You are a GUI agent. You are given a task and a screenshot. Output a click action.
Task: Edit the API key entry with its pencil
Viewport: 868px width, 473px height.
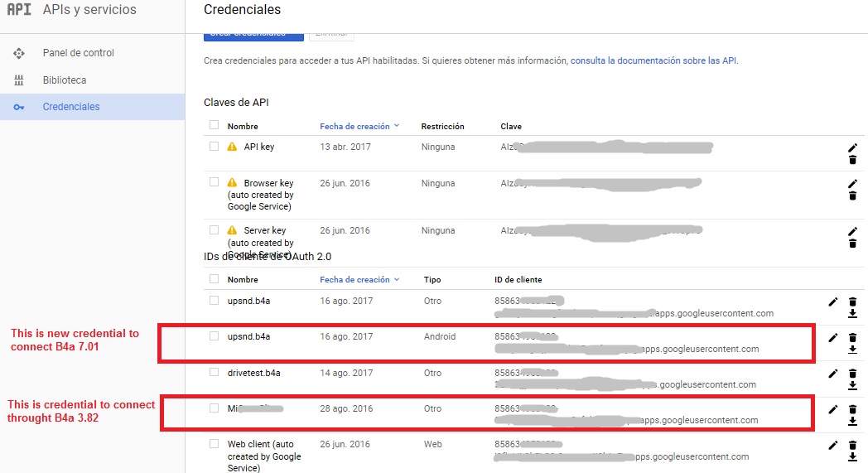(852, 148)
